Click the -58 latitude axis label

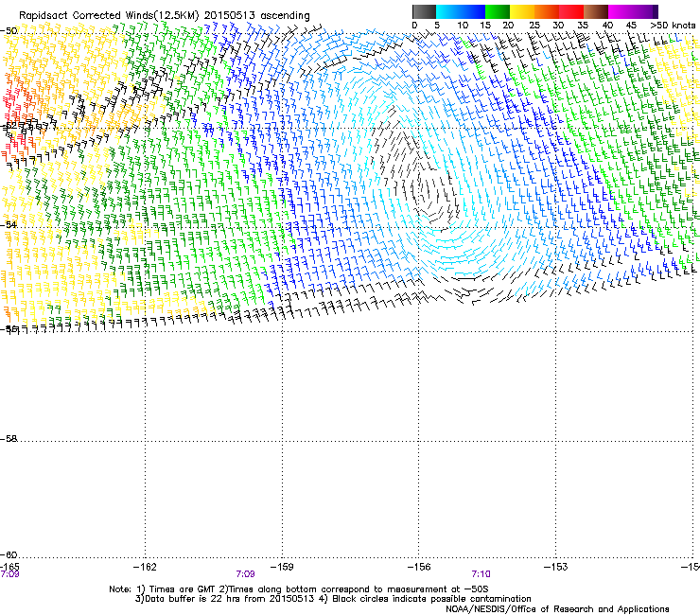click(x=9, y=439)
